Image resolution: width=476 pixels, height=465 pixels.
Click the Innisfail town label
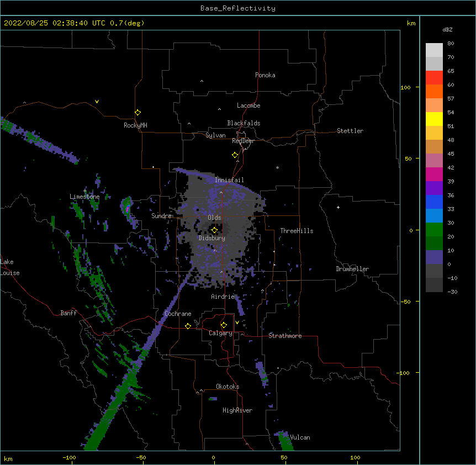229,180
